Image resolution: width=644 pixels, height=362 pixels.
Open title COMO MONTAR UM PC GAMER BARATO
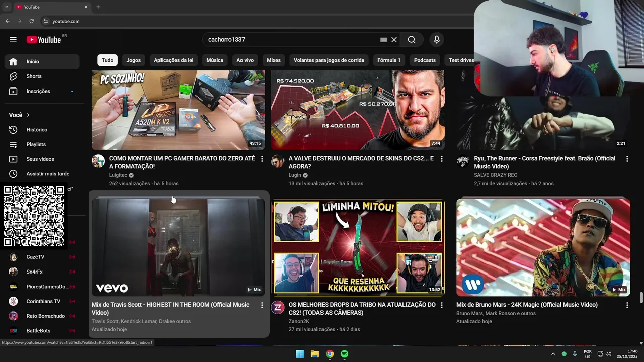(x=182, y=162)
